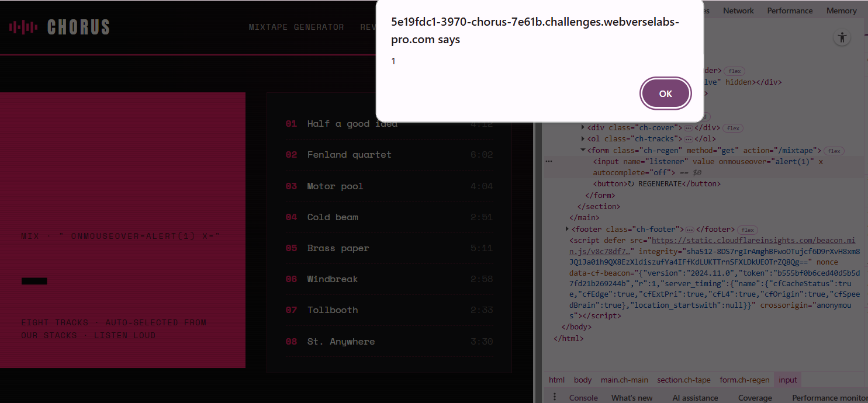Open Mixtape Generator nav link

296,27
